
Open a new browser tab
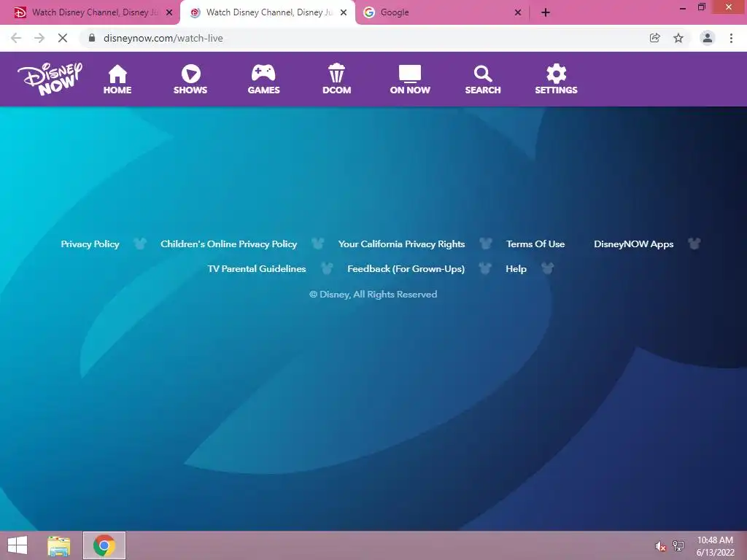click(x=546, y=12)
